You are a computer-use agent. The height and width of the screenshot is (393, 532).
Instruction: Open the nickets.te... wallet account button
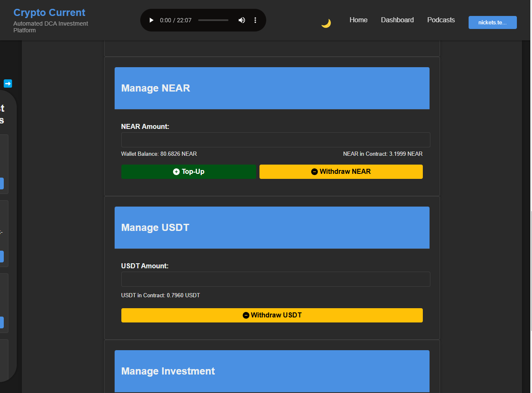click(493, 23)
